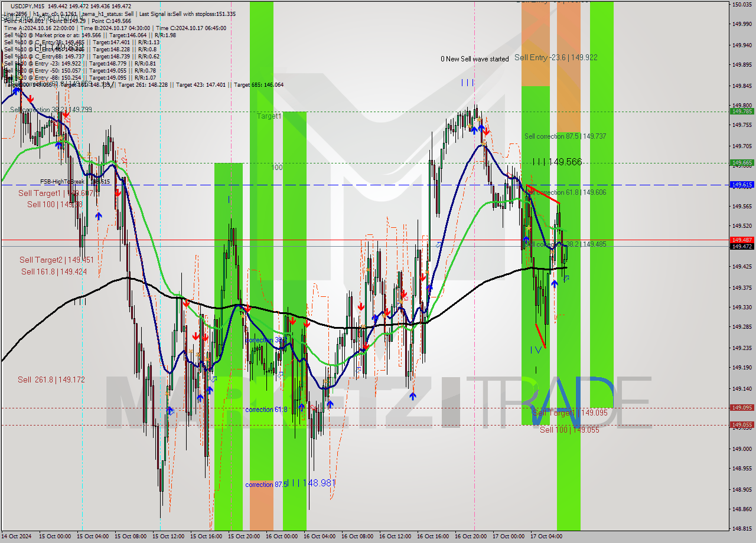Screen dimensions: 756x543
Task: Click the green 149.665 price tag
Action: pyautogui.click(x=742, y=162)
